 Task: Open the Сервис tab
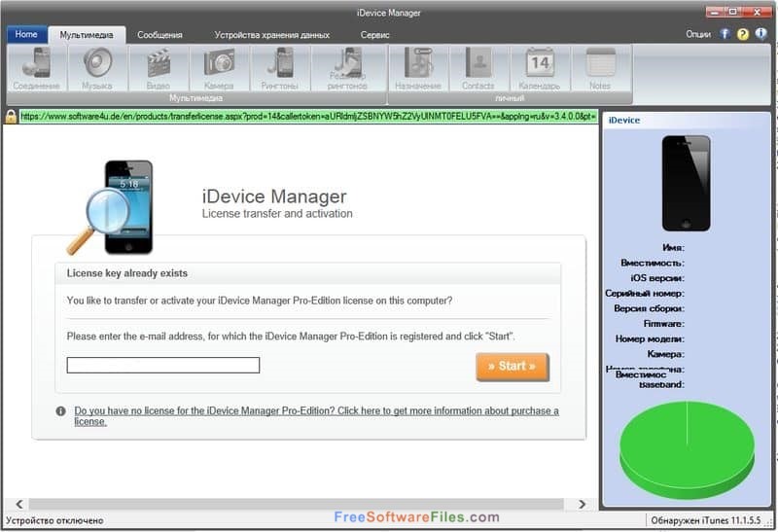coord(374,35)
